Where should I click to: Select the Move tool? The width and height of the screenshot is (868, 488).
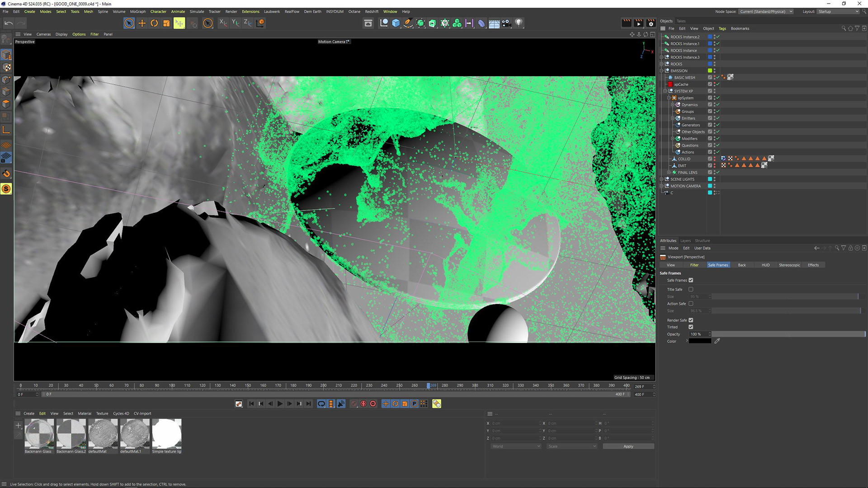[x=142, y=23]
